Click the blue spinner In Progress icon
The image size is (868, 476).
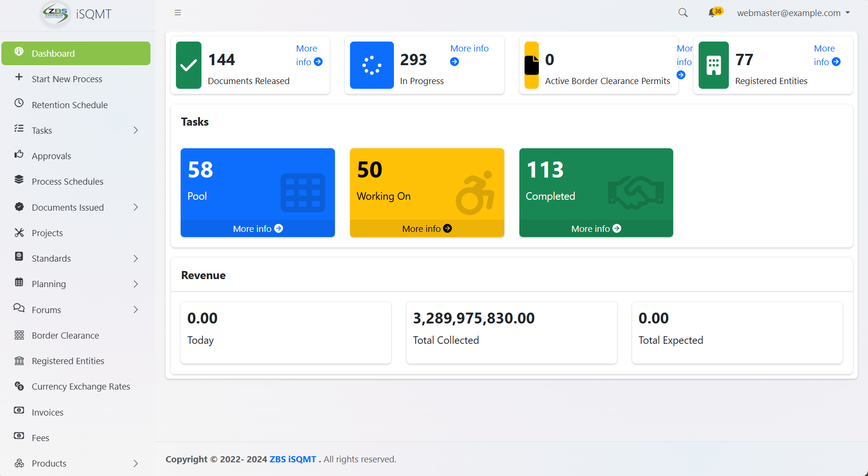(372, 65)
